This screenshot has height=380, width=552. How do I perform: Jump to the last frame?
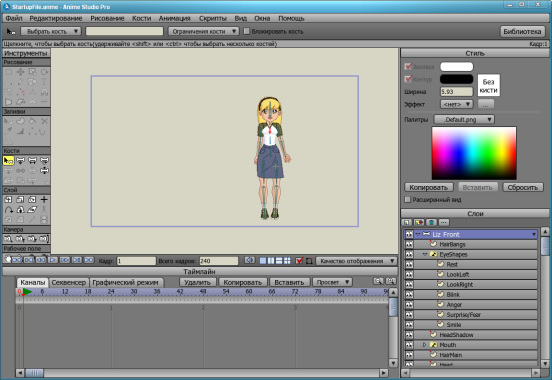coord(89,260)
